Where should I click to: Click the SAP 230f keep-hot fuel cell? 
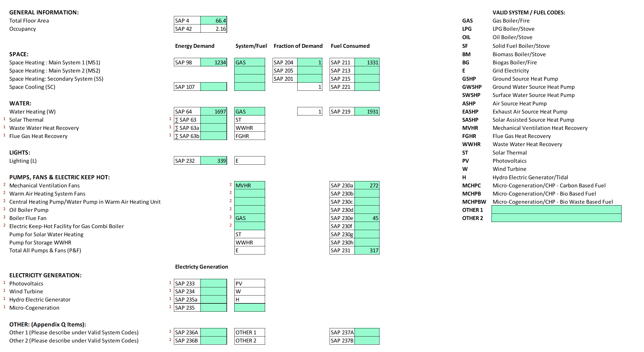click(x=367, y=226)
